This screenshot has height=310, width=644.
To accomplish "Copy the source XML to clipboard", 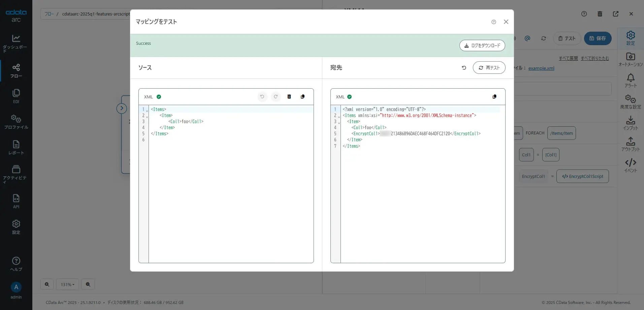I will coord(302,97).
